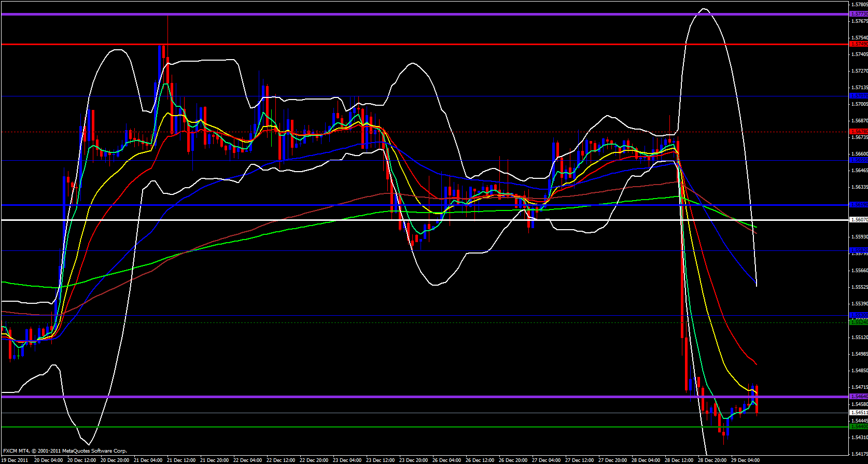Select the thick red 1.57490 horizontal line
This screenshot has height=464, width=868.
coord(415,45)
